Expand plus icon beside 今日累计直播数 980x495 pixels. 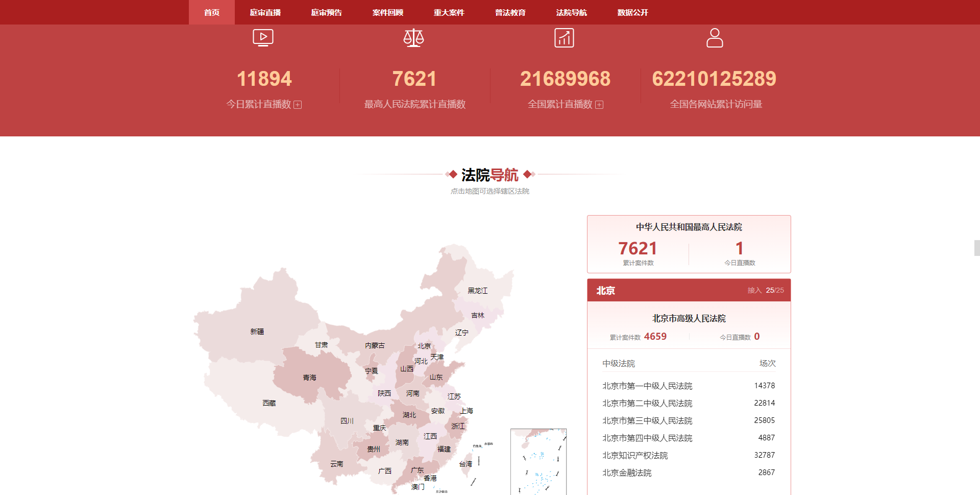[x=298, y=105]
